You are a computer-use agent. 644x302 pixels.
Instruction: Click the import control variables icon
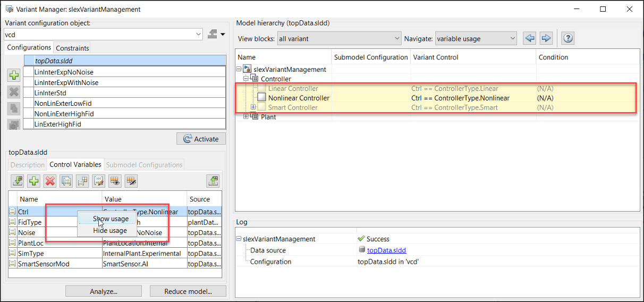[18, 181]
